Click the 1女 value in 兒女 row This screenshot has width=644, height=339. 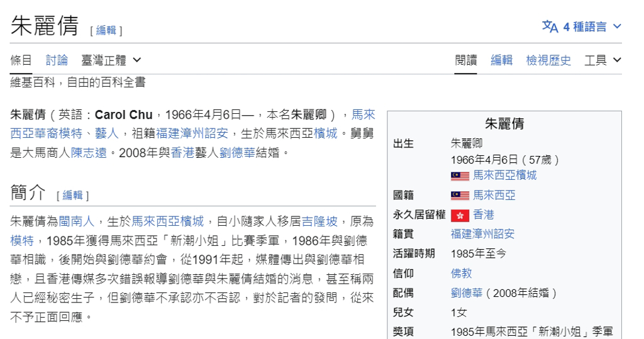458,313
